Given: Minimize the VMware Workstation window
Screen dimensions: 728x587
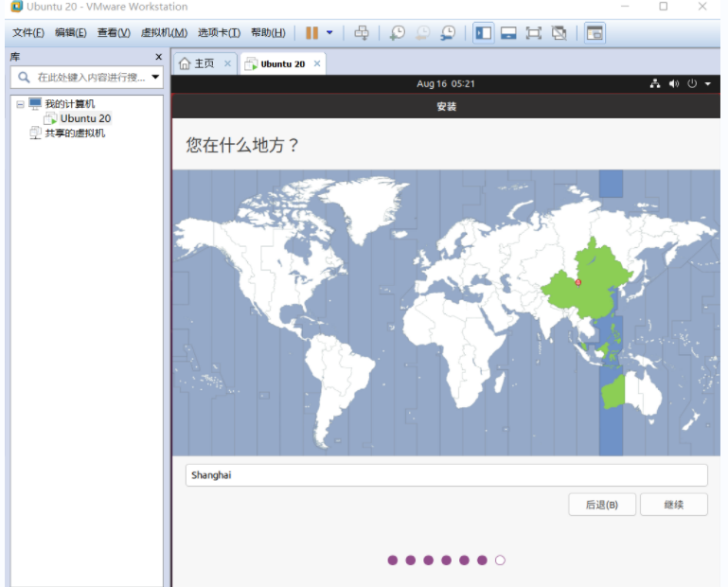Looking at the screenshot, I should tap(625, 7).
